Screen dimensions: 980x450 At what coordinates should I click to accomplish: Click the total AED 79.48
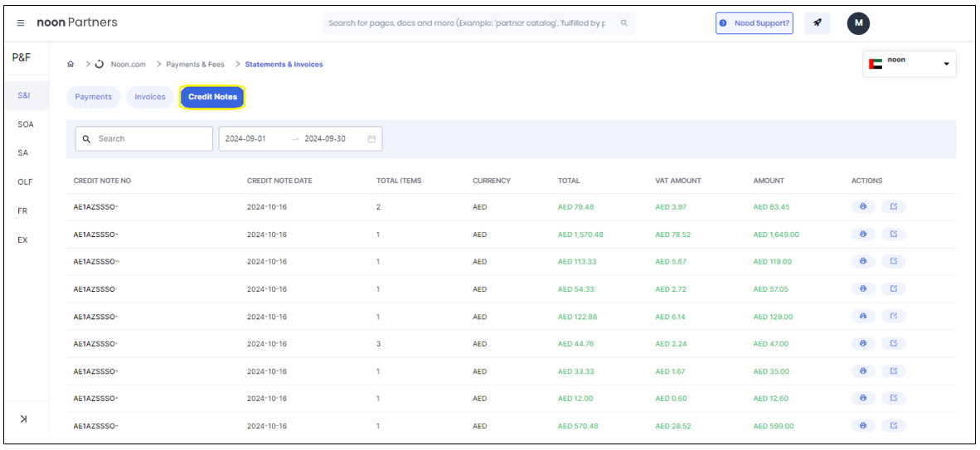(x=575, y=207)
